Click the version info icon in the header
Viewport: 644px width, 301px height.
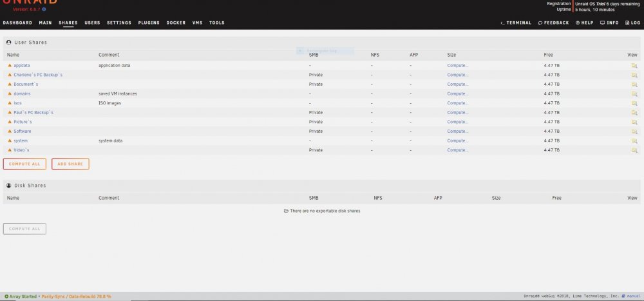(x=44, y=9)
